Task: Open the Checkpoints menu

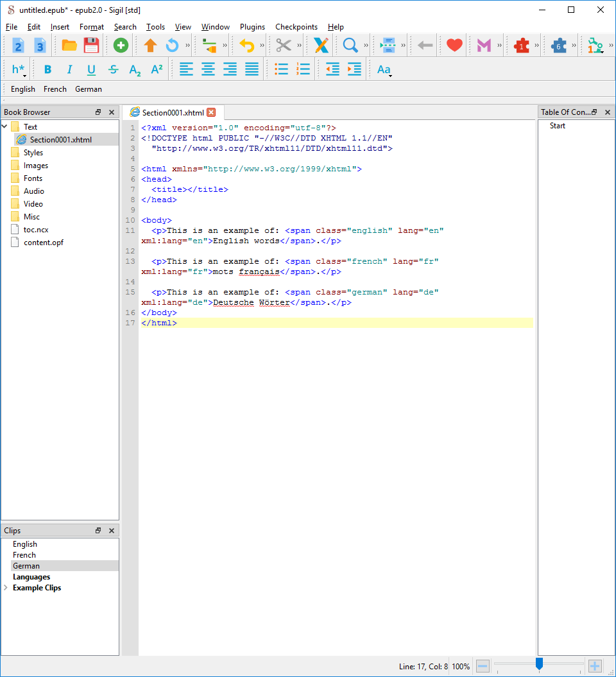Action: tap(296, 27)
